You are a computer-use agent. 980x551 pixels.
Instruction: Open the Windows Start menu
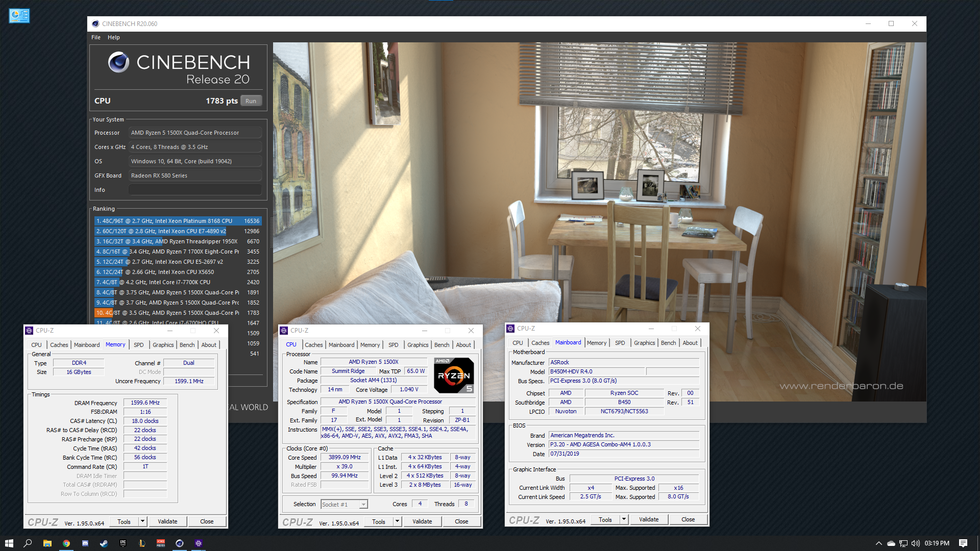click(x=9, y=543)
